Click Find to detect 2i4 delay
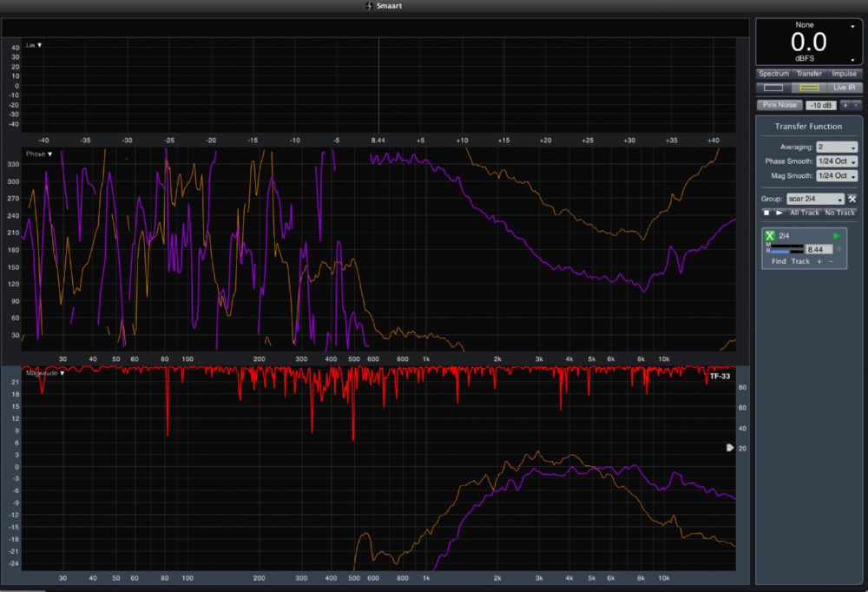This screenshot has width=868, height=592. [779, 261]
